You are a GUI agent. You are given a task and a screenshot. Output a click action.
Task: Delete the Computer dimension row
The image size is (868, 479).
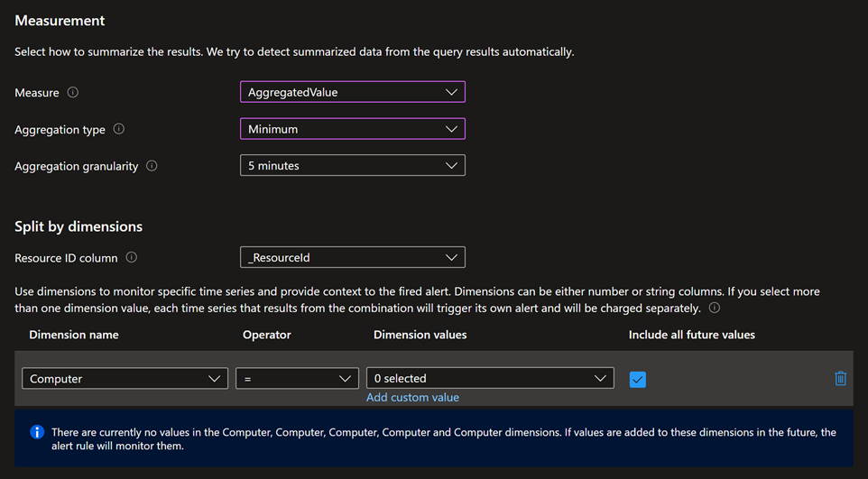coord(840,379)
